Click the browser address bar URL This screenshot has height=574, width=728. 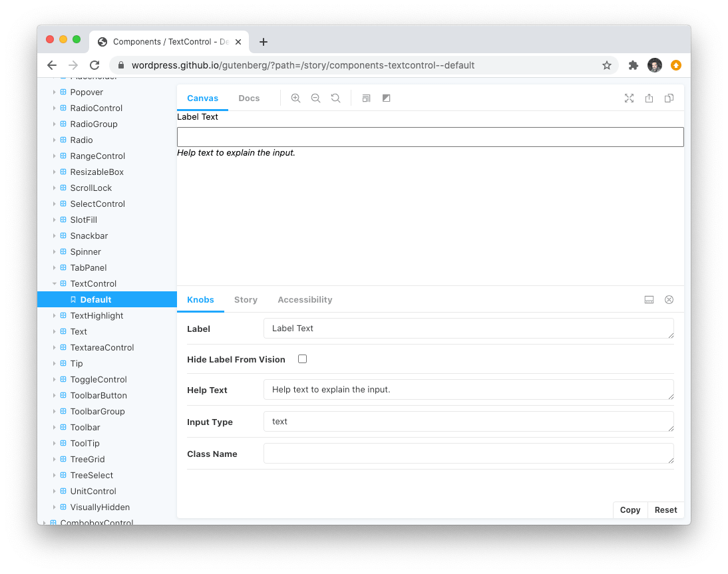coord(303,65)
